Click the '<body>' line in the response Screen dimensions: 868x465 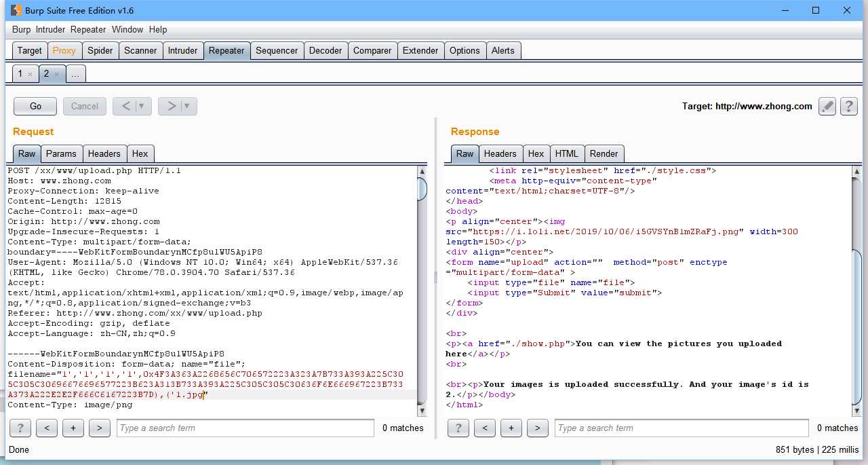462,211
